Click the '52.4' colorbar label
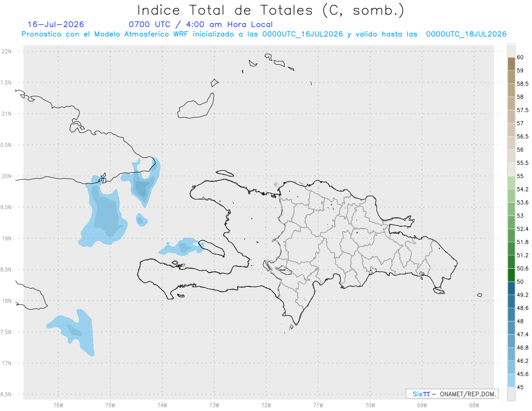The height and width of the screenshot is (411, 532). tap(522, 229)
